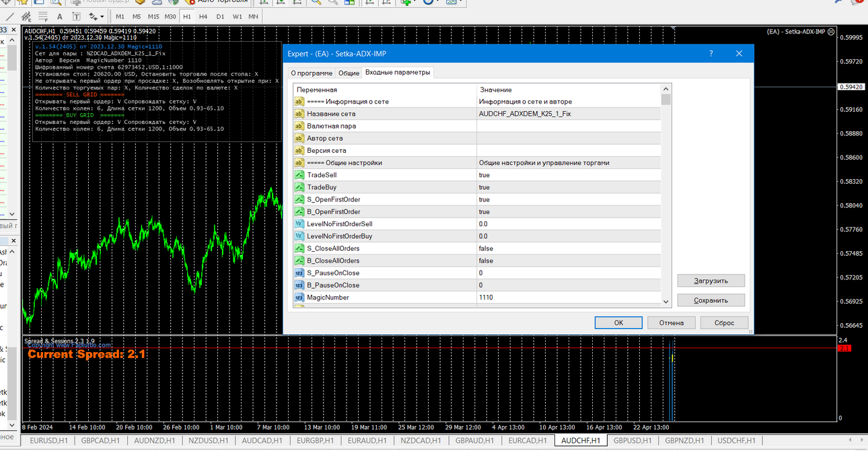
Task: Select the arrows objects tool
Action: (93, 16)
